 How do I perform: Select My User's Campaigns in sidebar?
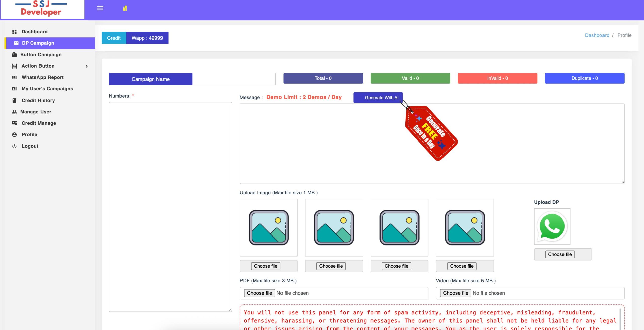point(47,88)
